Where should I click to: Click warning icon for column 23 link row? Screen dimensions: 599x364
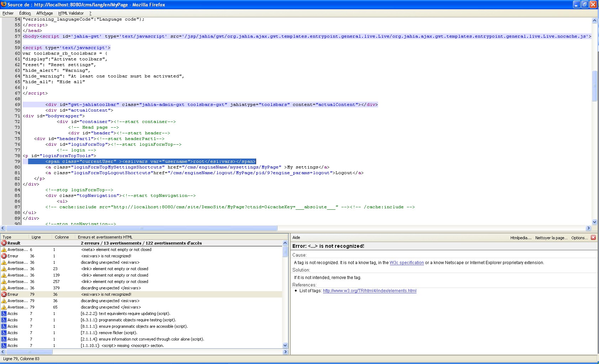point(4,269)
